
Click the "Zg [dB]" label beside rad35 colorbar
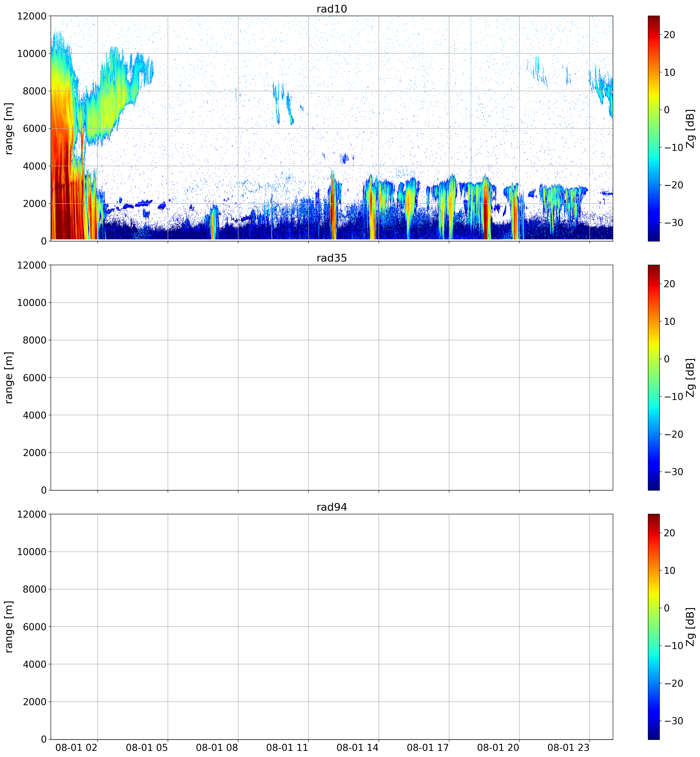[690, 378]
